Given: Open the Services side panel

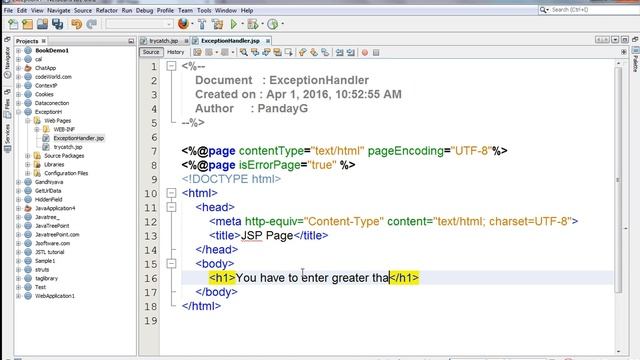Looking at the screenshot, I should pyautogui.click(x=7, y=139).
